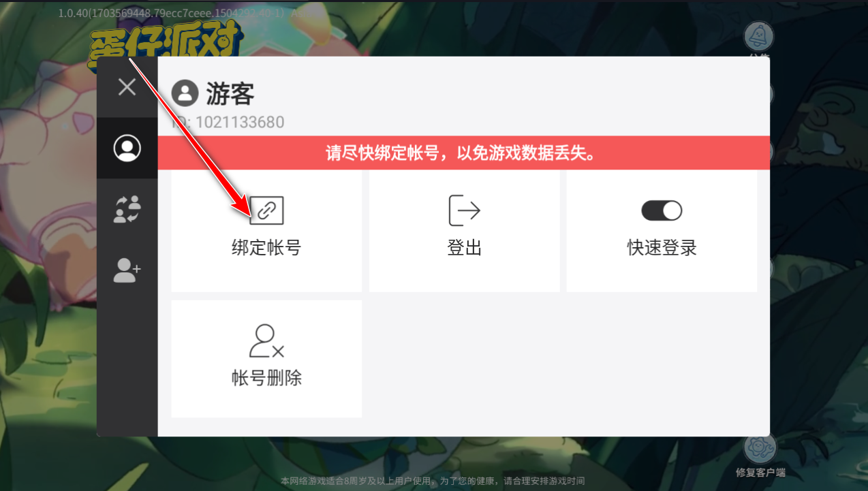This screenshot has width=868, height=491.
Task: Close the account panel with X
Action: pos(127,86)
